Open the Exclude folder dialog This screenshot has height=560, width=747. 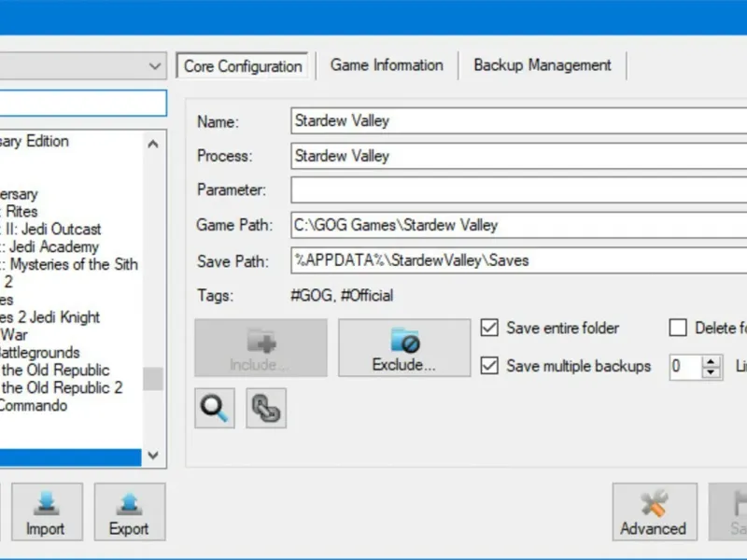pyautogui.click(x=404, y=347)
